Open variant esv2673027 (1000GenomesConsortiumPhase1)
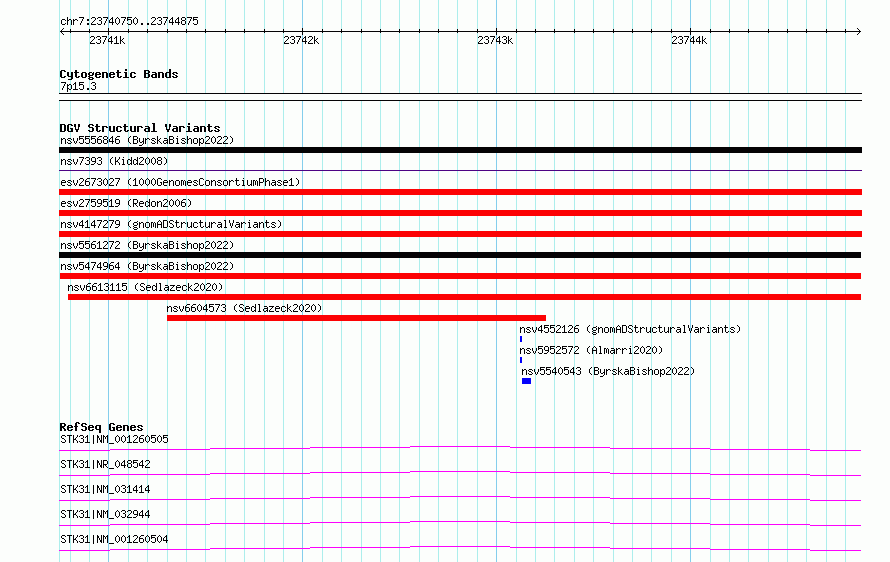Viewport: 890px width, 562px height. point(180,182)
